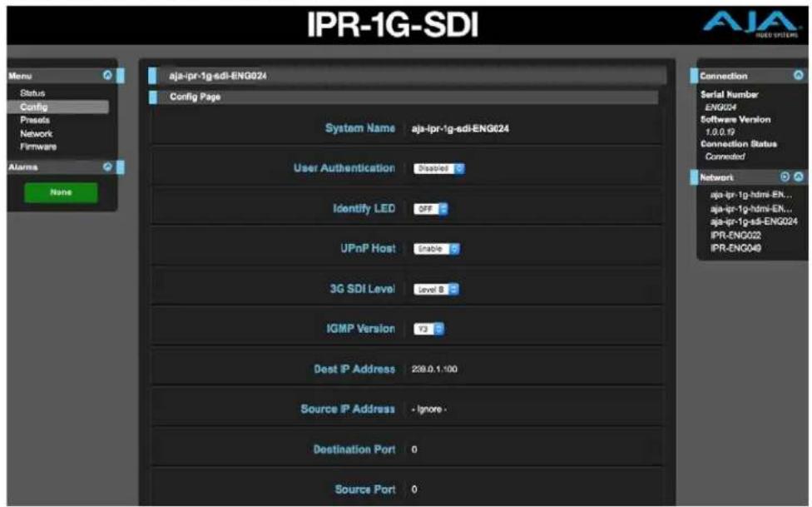This screenshot has width=812, height=507.
Task: Open the IGMP Version dropdown
Action: click(428, 329)
